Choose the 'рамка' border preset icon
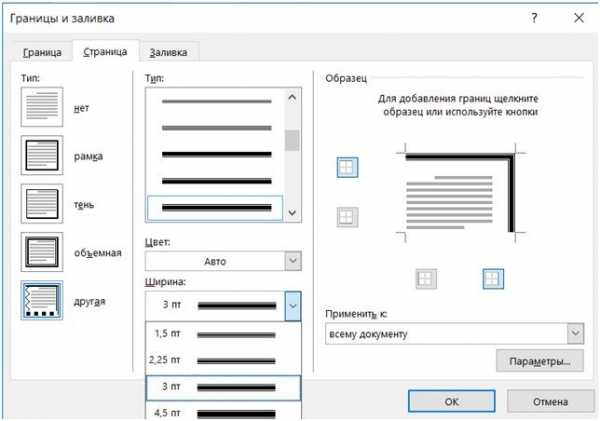600x421 pixels. (x=41, y=155)
